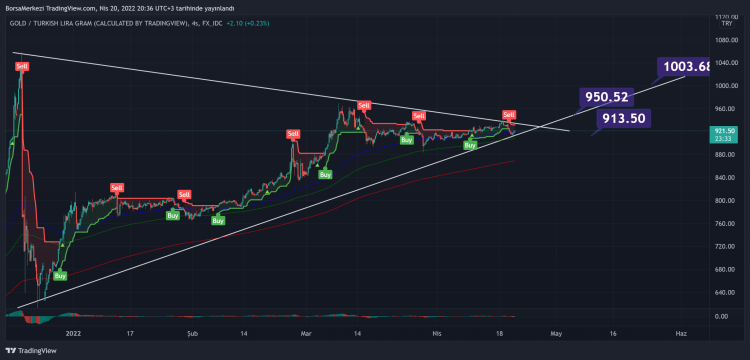Click the Buy marker near the late-December low
The width and height of the screenshot is (750, 360).
pos(60,276)
